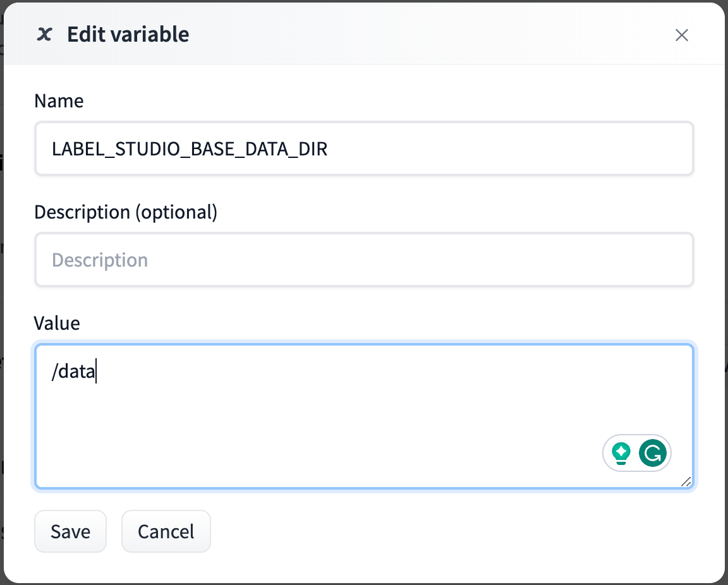The width and height of the screenshot is (728, 585).
Task: Save the variable changes
Action: click(x=70, y=531)
